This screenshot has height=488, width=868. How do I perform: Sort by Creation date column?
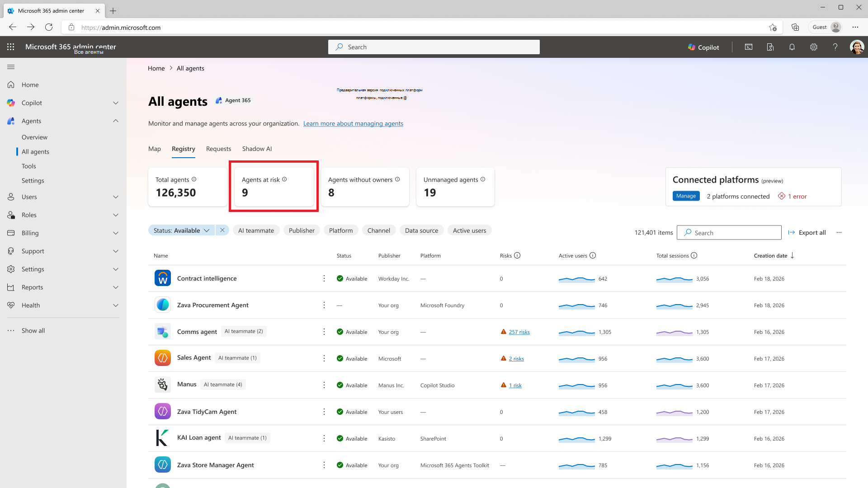tap(774, 256)
